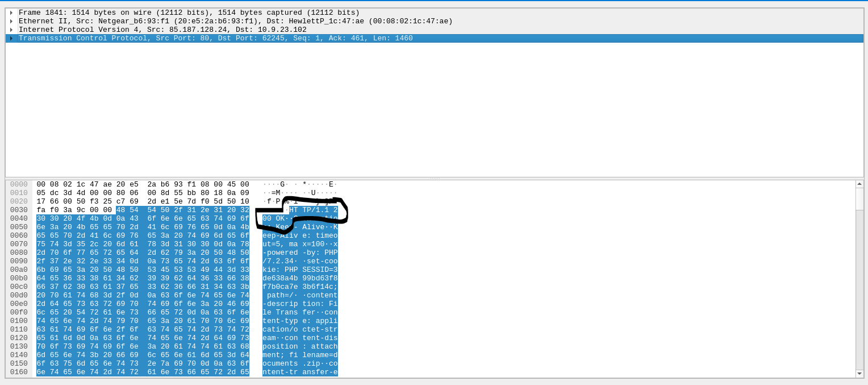This screenshot has width=868, height=385.
Task: Click hex bytes '2f 37 2e 32 2e 33 34 0d'
Action: 87,261
